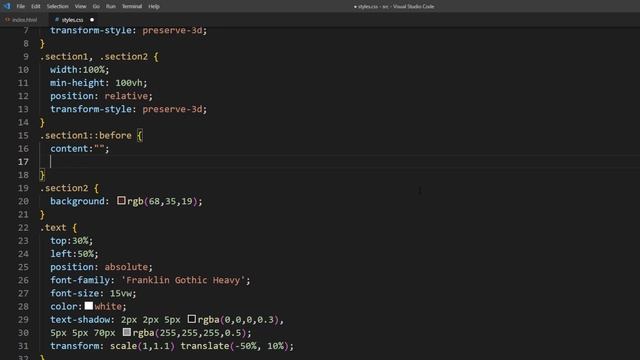Screen dimensions: 640x360
Task: Open the Terminal menu
Action: 132,7
